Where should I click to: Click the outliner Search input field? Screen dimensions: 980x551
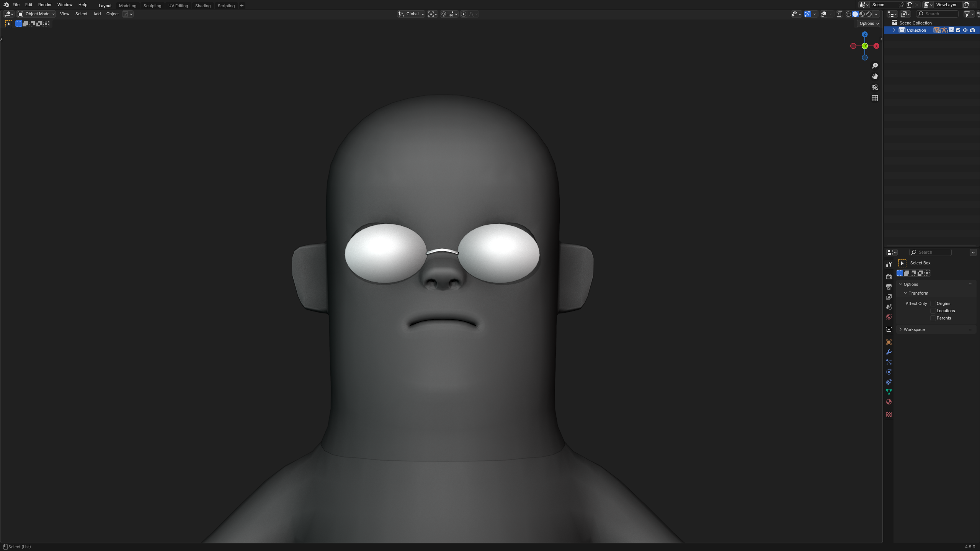(x=937, y=14)
